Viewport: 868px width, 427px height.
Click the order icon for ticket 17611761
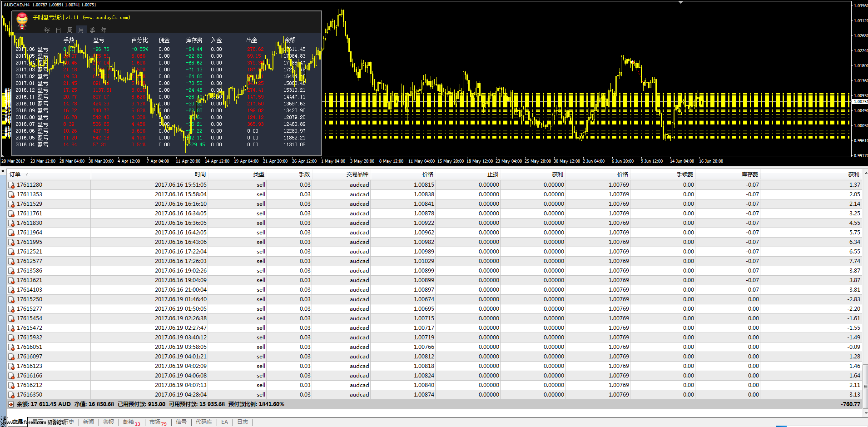tap(11, 213)
